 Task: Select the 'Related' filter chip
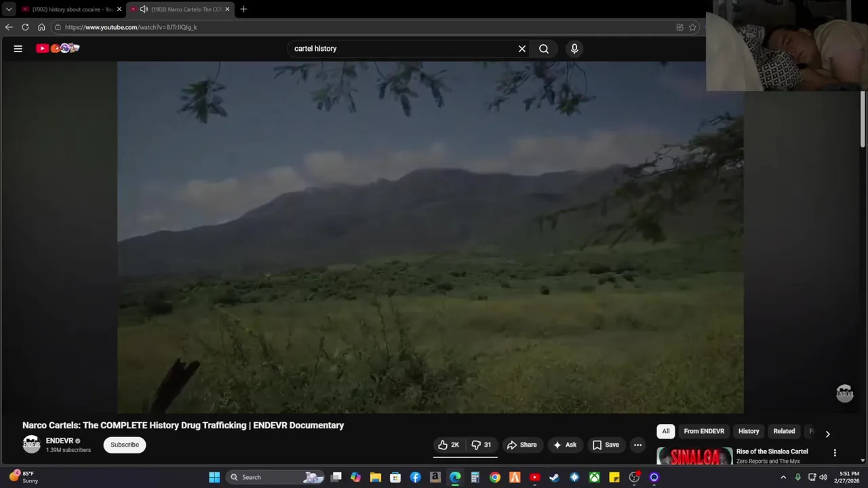tap(784, 431)
